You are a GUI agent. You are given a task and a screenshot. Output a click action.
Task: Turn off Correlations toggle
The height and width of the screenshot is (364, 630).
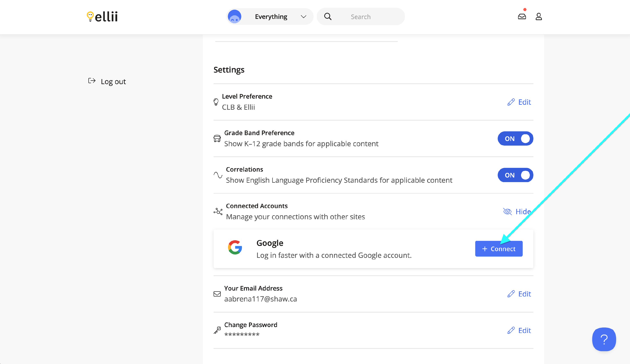click(x=515, y=175)
